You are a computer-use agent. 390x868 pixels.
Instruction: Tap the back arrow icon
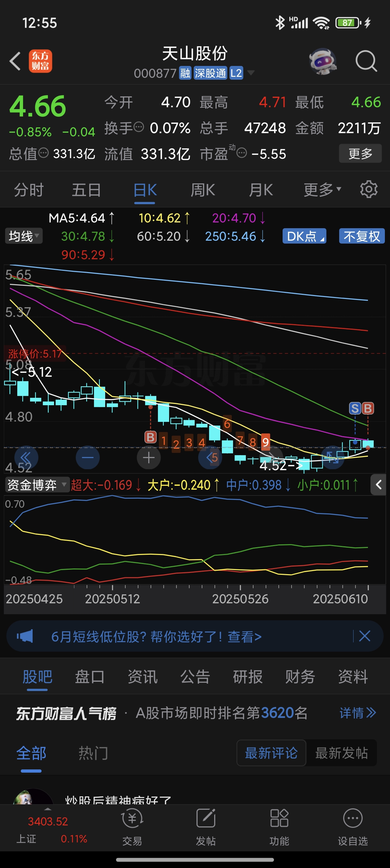click(15, 61)
